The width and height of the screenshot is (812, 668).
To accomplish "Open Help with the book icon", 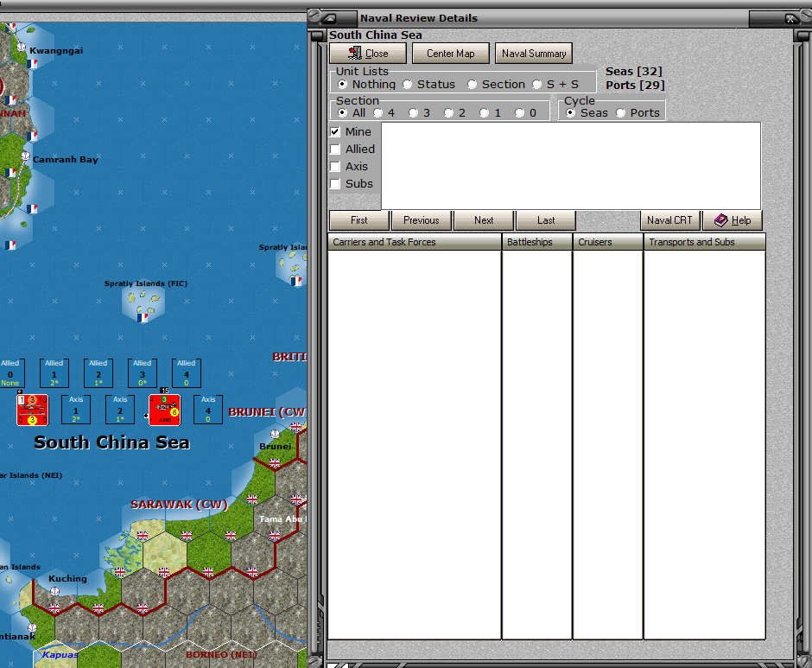I will (733, 220).
